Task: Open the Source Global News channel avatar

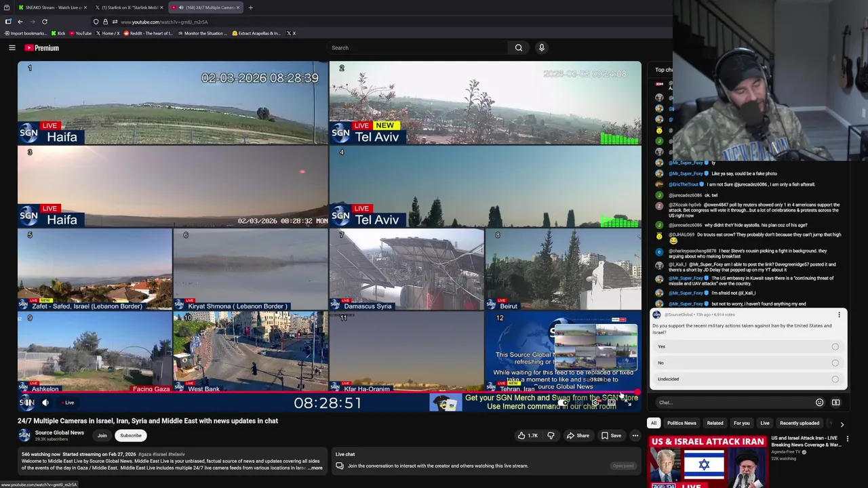Action: 24,435
